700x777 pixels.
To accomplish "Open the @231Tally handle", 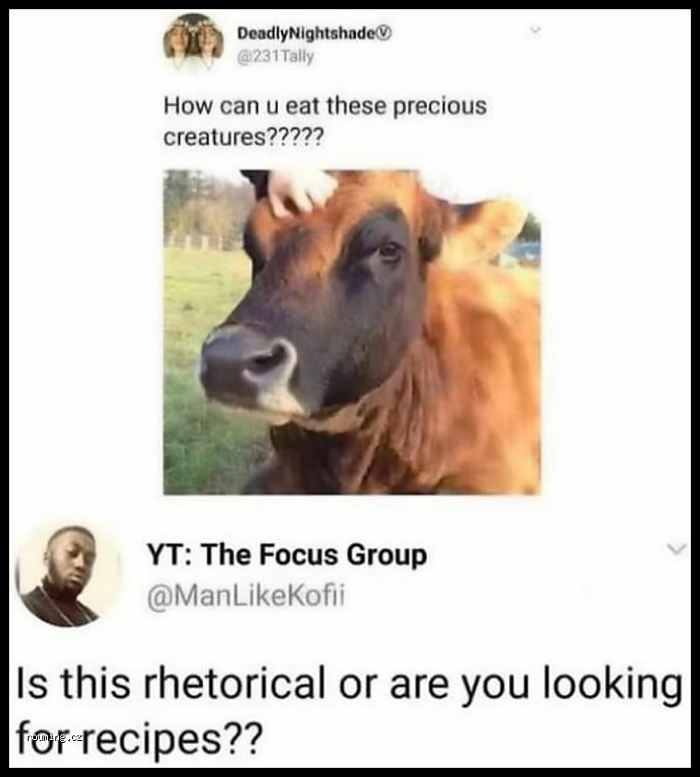I will (276, 57).
